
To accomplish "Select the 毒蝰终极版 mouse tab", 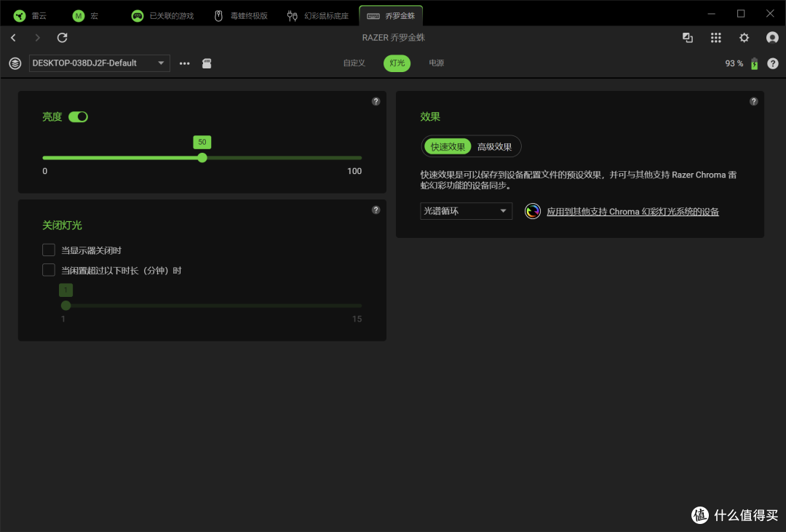I will coord(241,15).
